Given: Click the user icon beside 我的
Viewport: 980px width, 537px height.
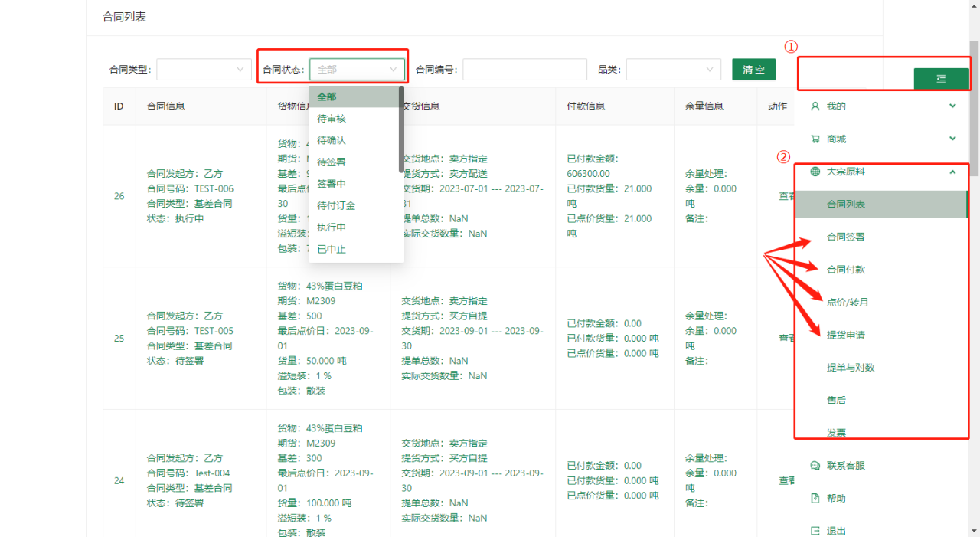Looking at the screenshot, I should 815,106.
